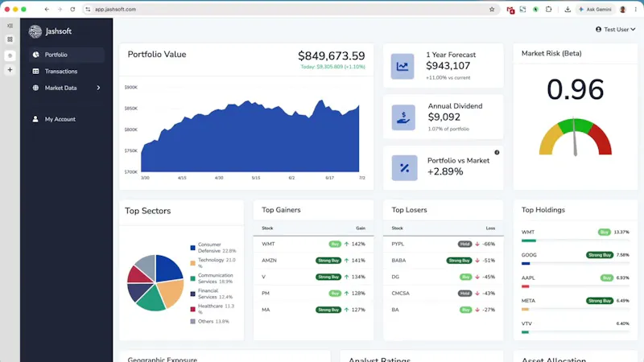Click the PYPL Hold badge
644x362 pixels.
click(x=464, y=245)
